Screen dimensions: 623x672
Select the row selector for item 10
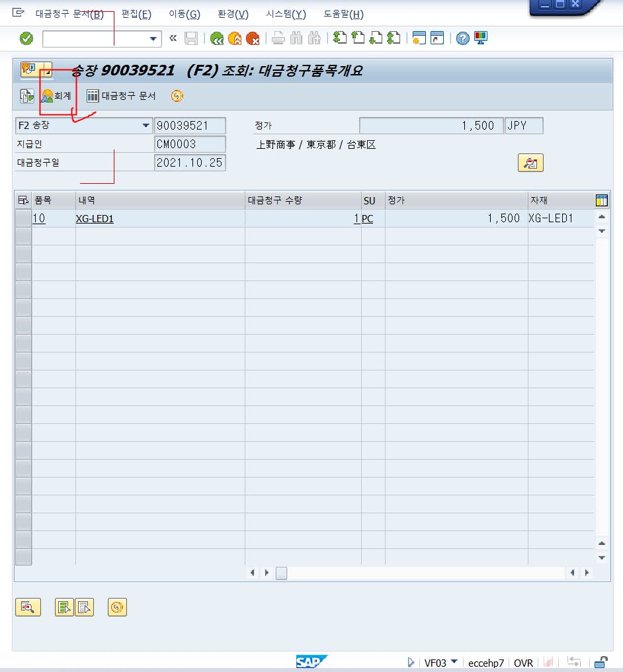tap(24, 218)
